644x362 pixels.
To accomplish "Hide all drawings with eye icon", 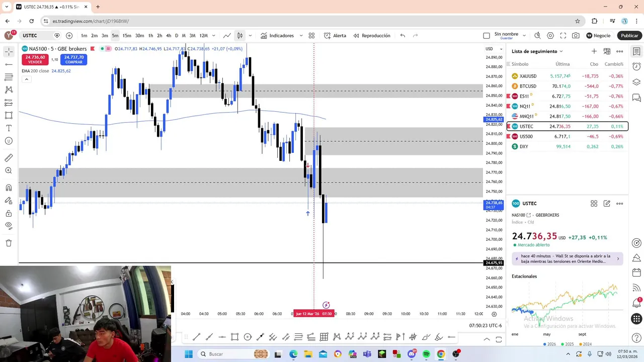I will tap(9, 226).
